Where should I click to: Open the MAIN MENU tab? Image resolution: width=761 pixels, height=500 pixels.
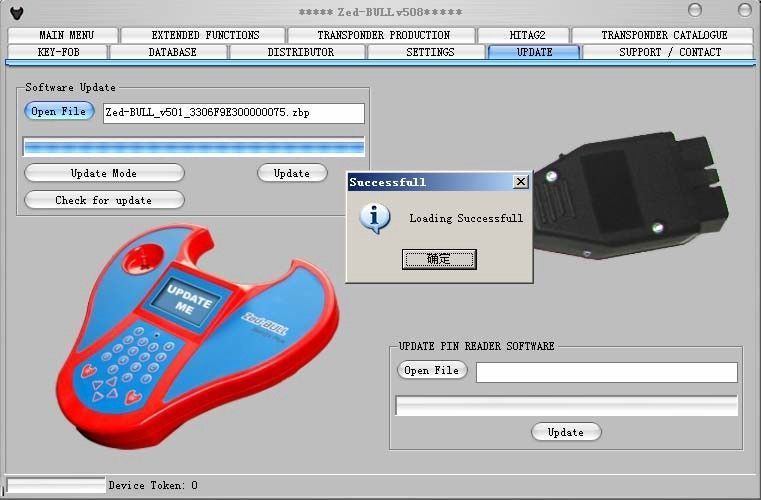click(x=63, y=35)
